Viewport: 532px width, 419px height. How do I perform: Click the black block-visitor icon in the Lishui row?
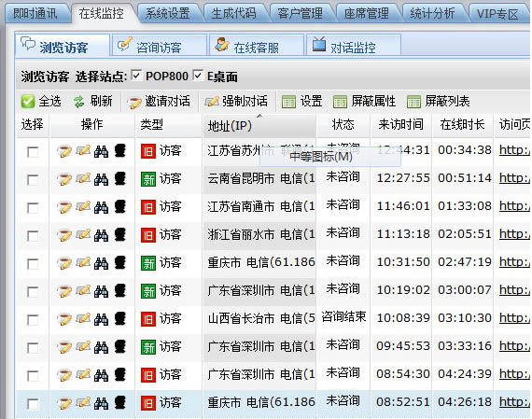coord(120,235)
